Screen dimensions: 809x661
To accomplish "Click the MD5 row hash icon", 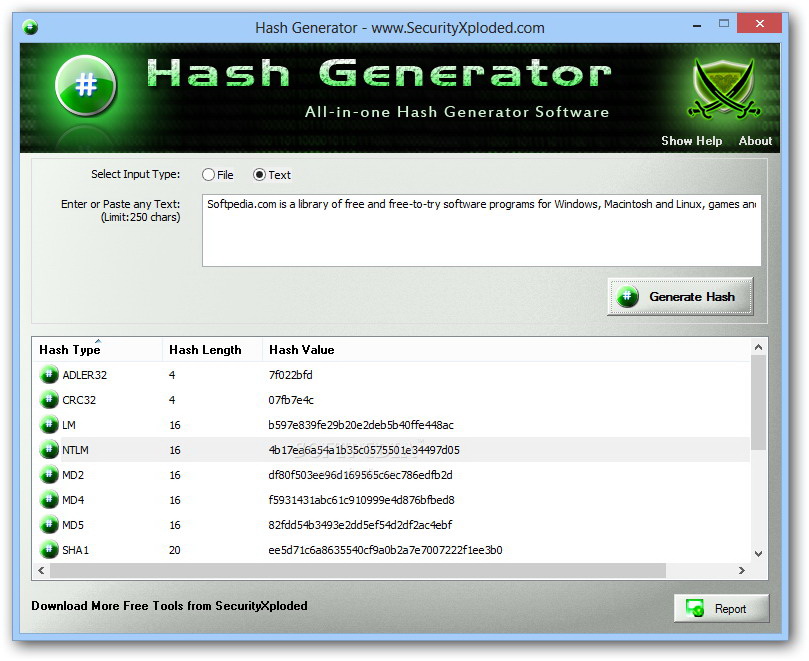I will pos(49,525).
